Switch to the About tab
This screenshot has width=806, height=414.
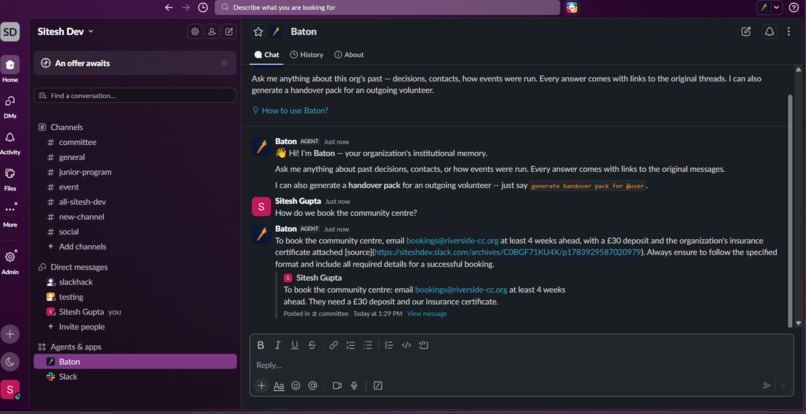click(x=349, y=55)
